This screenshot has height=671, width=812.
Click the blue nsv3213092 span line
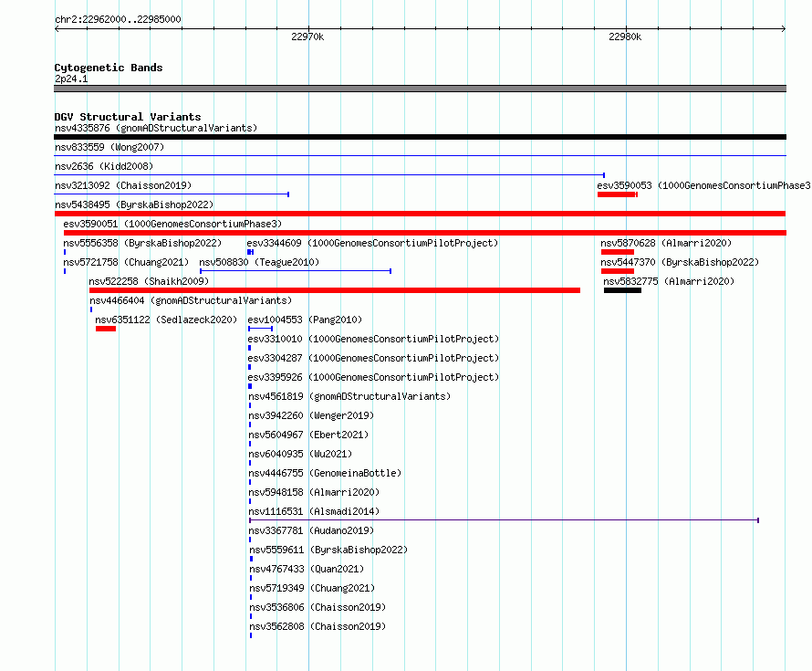click(x=172, y=194)
